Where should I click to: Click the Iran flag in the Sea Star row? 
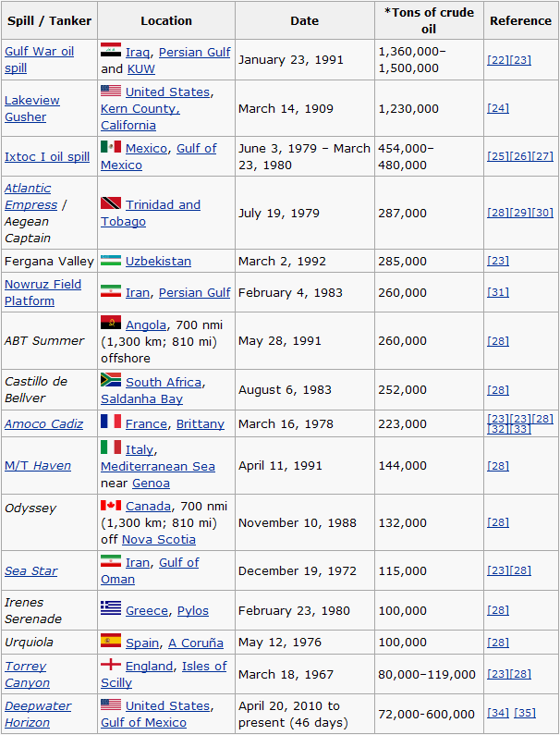[111, 561]
